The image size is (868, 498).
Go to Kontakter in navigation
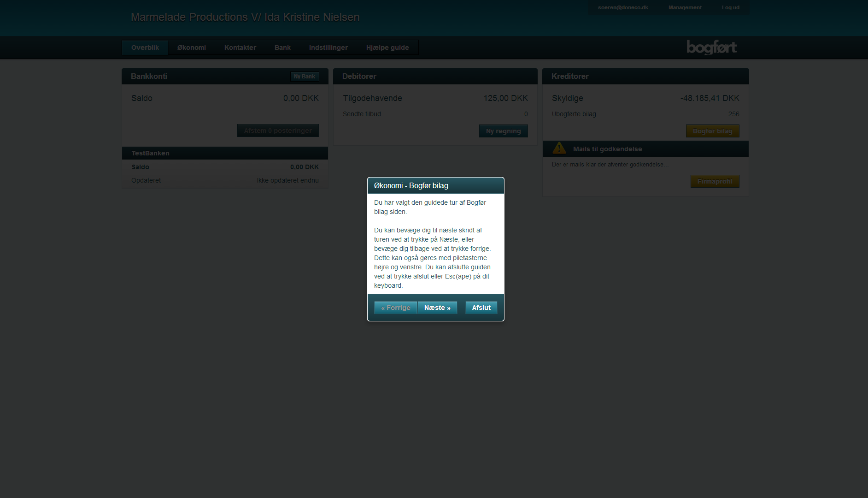pyautogui.click(x=240, y=47)
